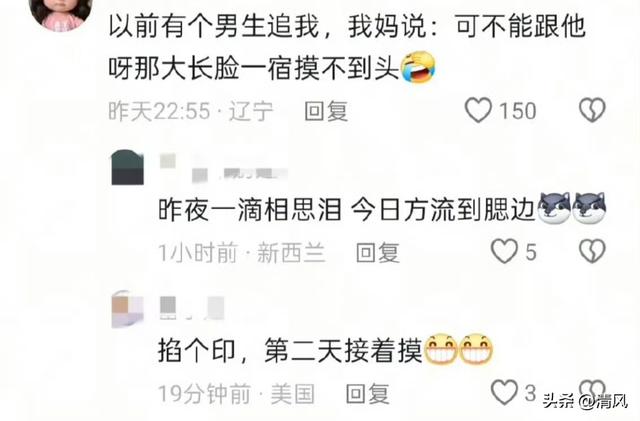Tap the laughing-crying emoji in top comment
This screenshot has width=640, height=421.
point(418,67)
